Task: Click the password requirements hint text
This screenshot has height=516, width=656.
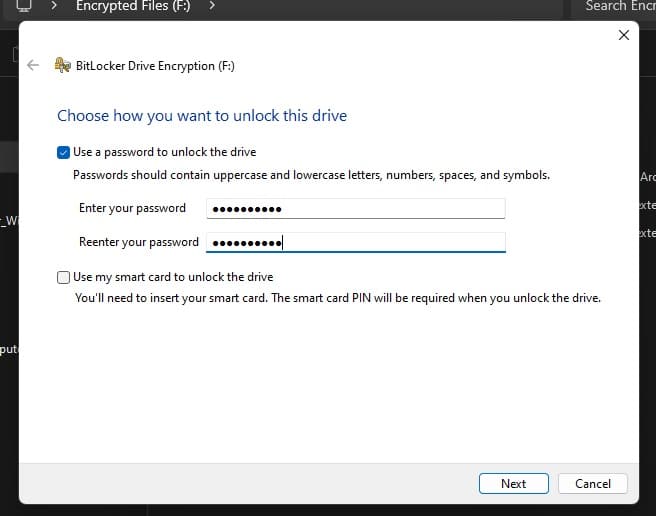Action: pyautogui.click(x=311, y=175)
